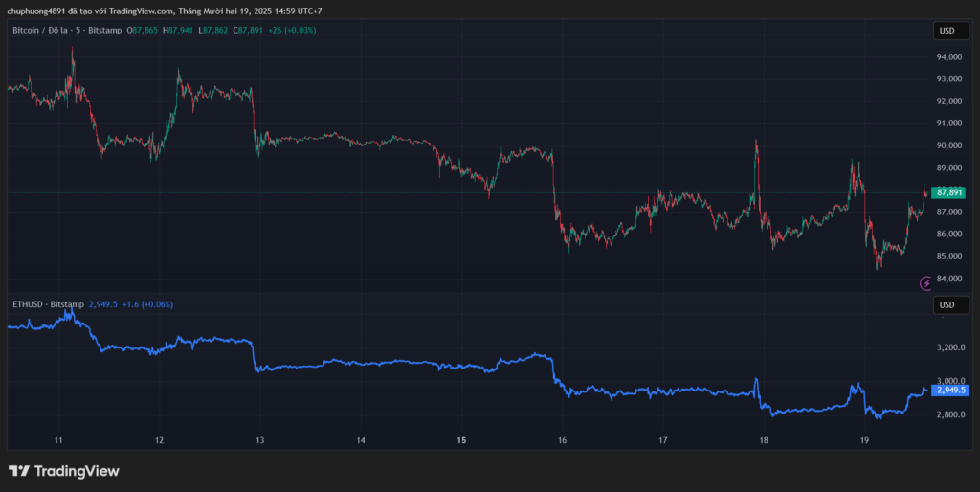
Task: Click the TradingView logo icon
Action: coord(18,471)
